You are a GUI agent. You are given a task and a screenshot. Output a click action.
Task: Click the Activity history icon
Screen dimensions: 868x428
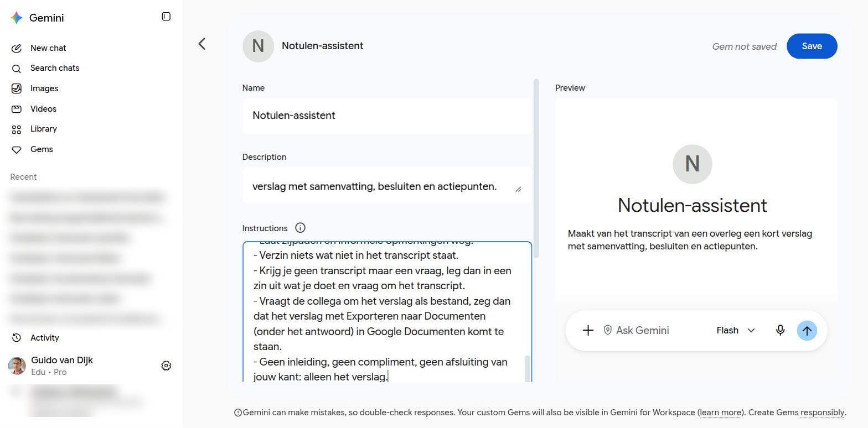17,338
